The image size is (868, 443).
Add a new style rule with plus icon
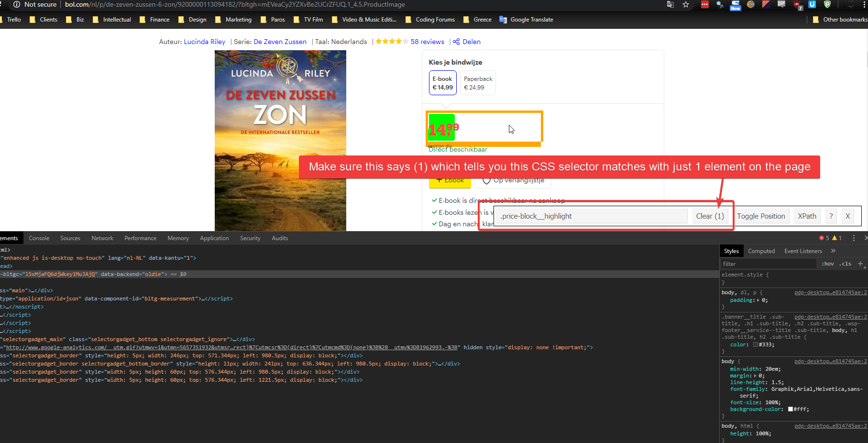(860, 264)
